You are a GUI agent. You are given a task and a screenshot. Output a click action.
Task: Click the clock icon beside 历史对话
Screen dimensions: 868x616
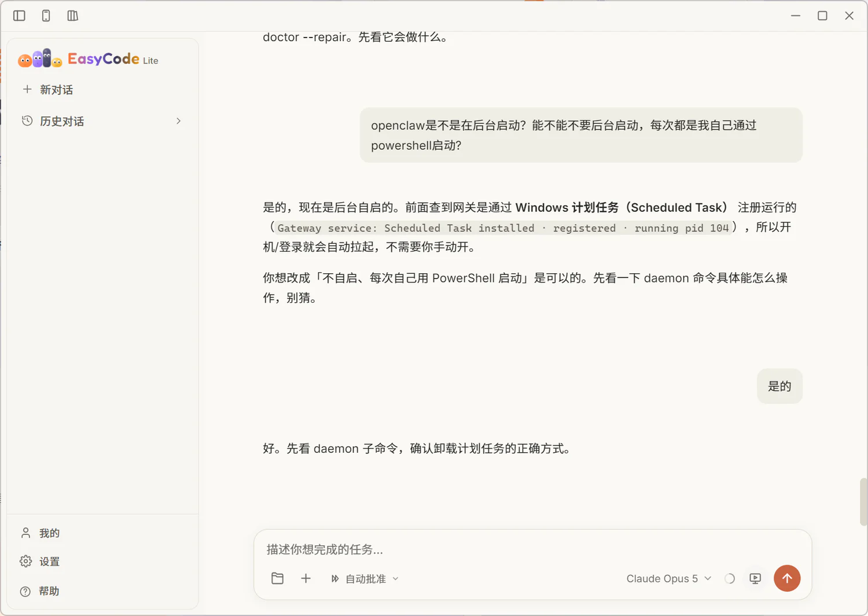pos(27,121)
